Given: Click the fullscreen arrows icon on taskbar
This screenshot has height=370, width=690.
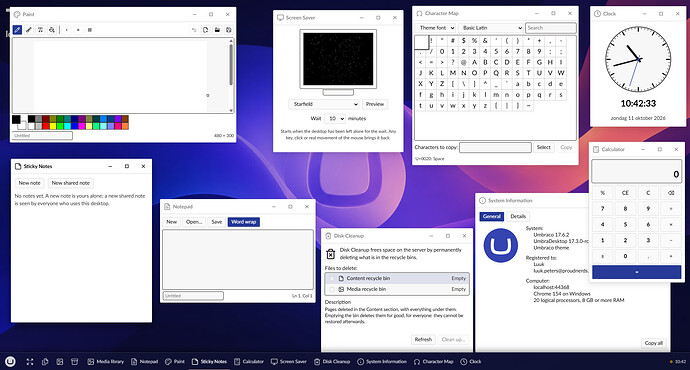Looking at the screenshot, I should click(x=30, y=362).
